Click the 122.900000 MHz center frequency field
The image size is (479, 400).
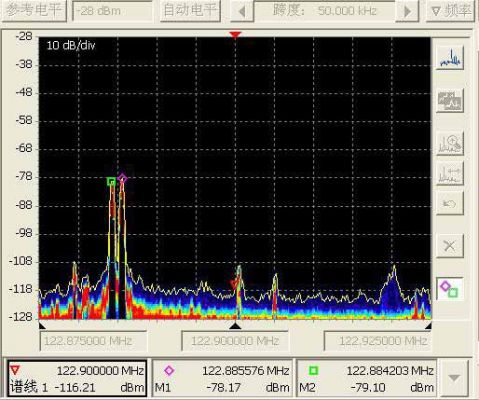click(x=235, y=341)
